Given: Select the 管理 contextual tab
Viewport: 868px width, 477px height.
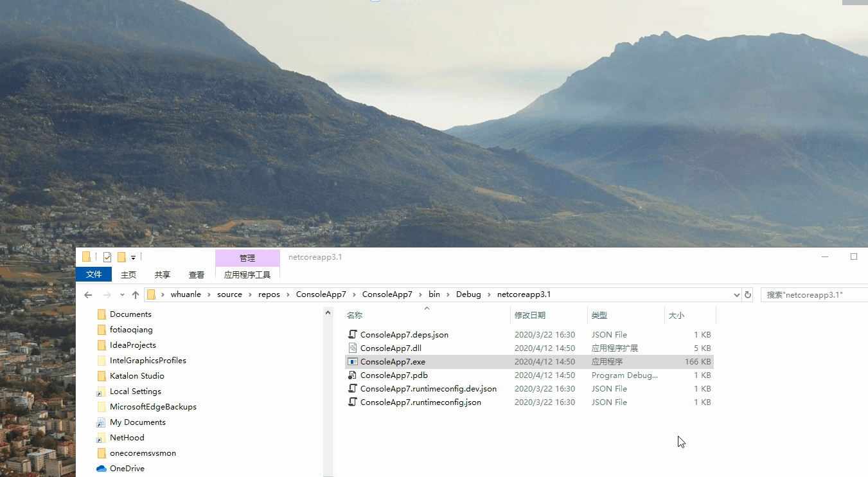Looking at the screenshot, I should coord(247,258).
